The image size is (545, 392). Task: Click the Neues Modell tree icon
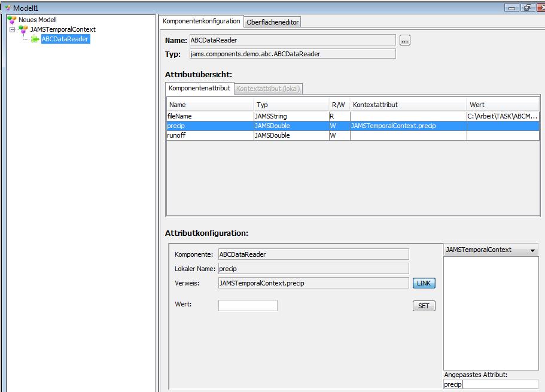click(x=12, y=20)
